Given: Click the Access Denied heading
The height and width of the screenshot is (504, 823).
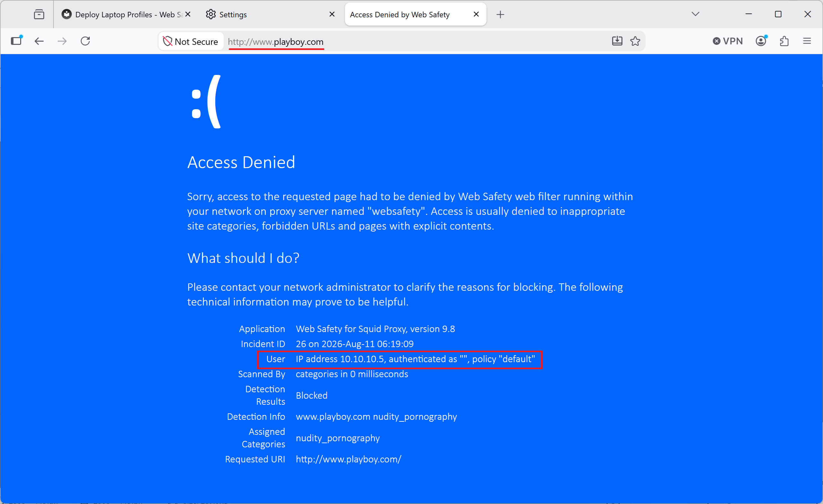Looking at the screenshot, I should tap(241, 163).
